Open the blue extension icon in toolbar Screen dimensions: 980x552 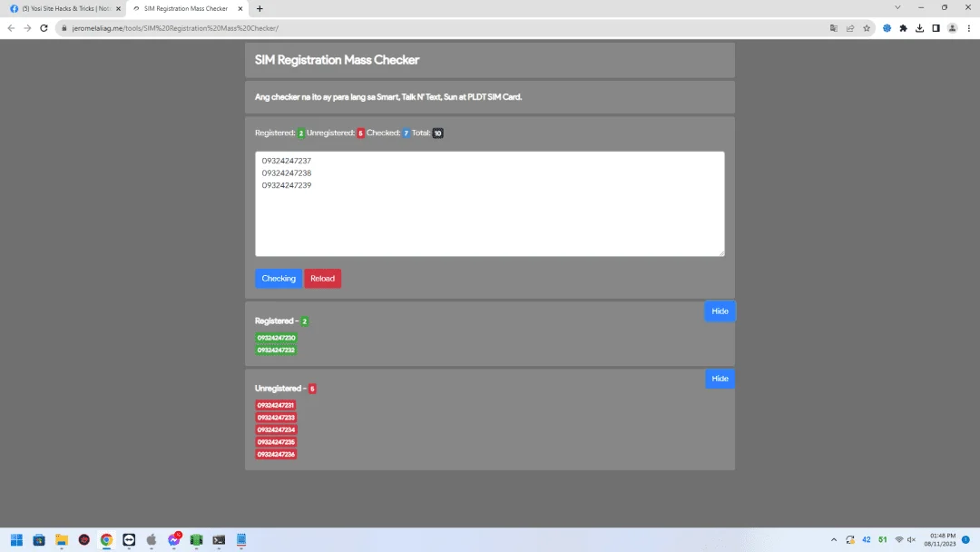pos(887,28)
